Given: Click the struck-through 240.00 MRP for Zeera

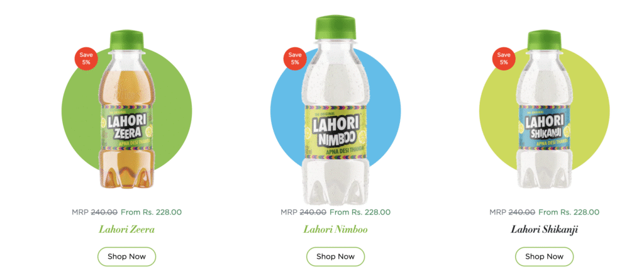Looking at the screenshot, I should (x=104, y=212).
